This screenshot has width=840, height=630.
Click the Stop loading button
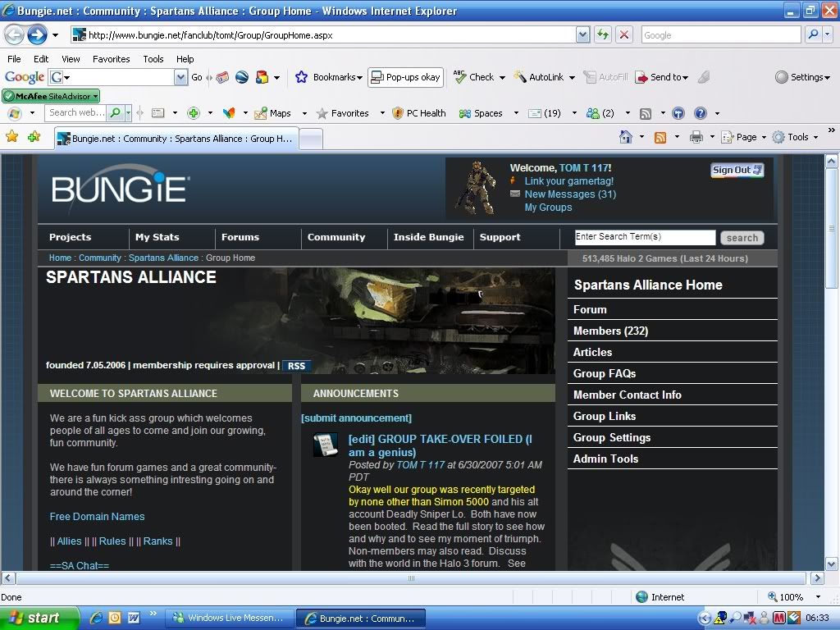[x=624, y=34]
